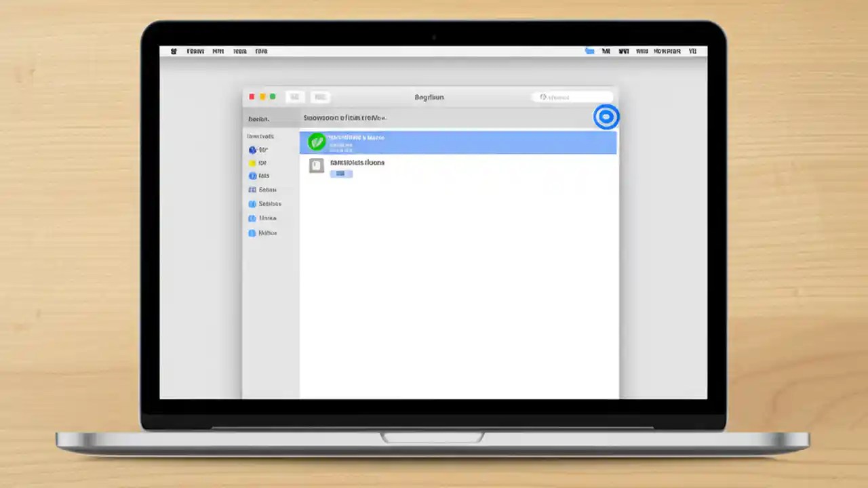
Task: Open the second segmented toolbar control
Action: [x=319, y=97]
